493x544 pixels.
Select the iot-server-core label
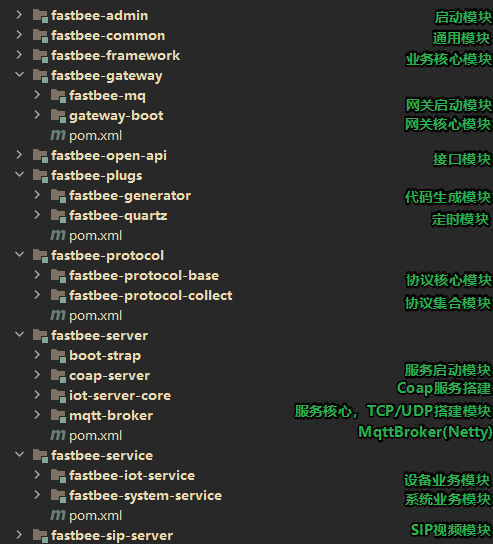120,396
